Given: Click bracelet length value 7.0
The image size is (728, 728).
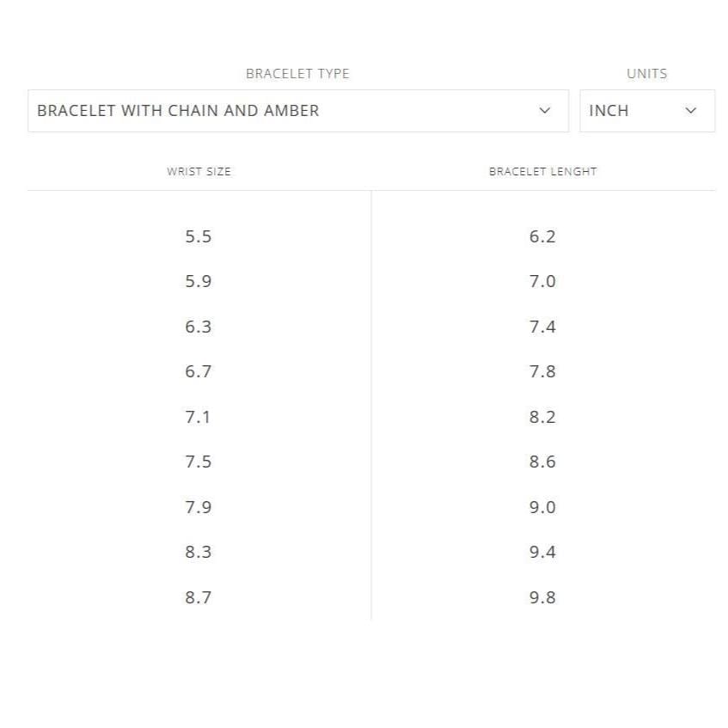Looking at the screenshot, I should tap(542, 281).
